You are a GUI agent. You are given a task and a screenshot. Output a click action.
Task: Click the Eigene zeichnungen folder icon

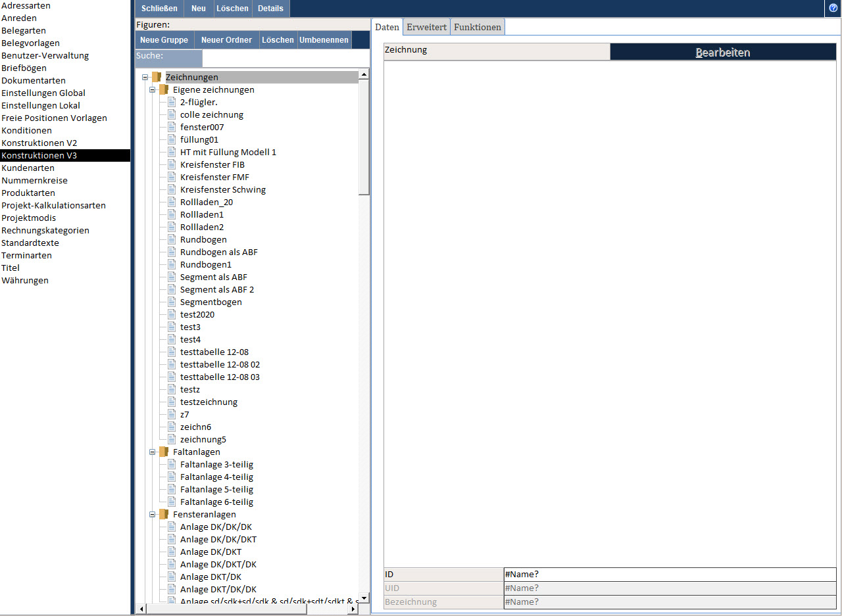(x=164, y=90)
